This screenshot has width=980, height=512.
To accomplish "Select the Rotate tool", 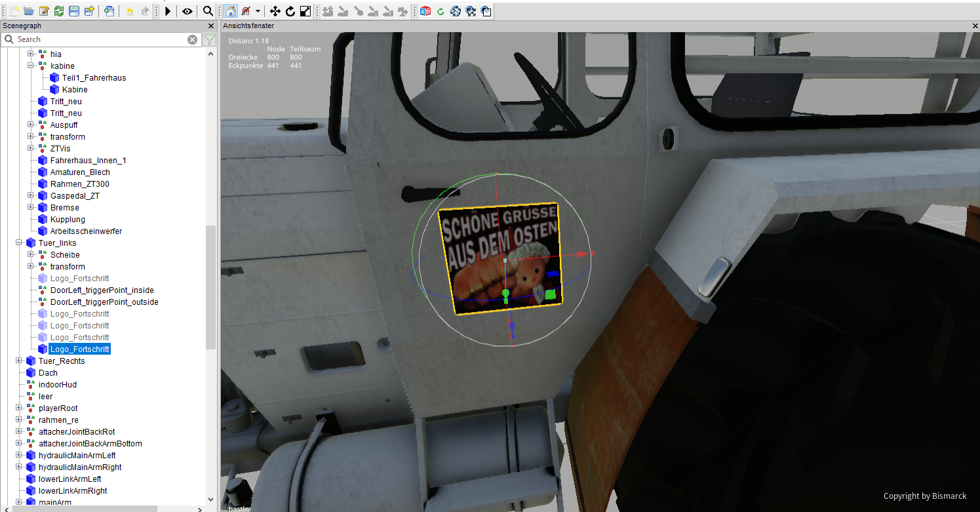I will 290,11.
